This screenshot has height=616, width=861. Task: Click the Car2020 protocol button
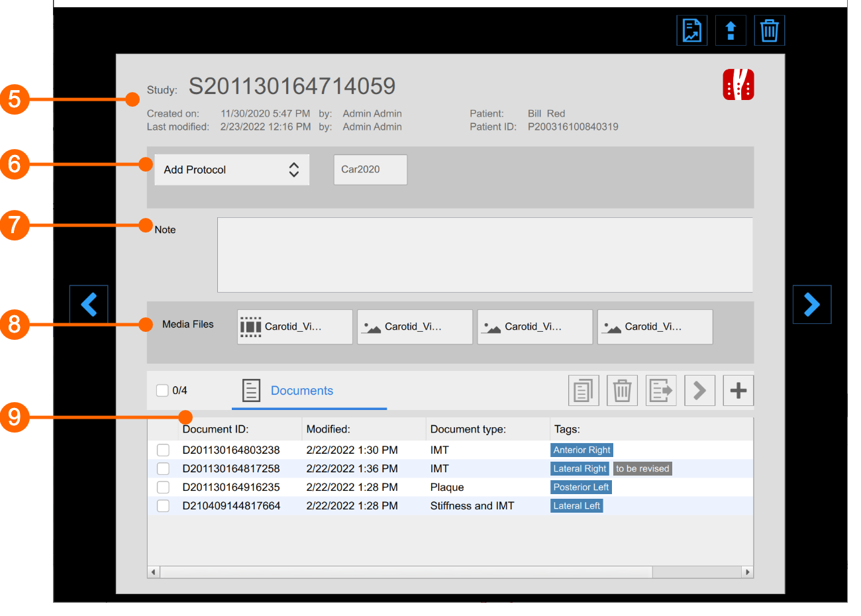click(x=370, y=170)
